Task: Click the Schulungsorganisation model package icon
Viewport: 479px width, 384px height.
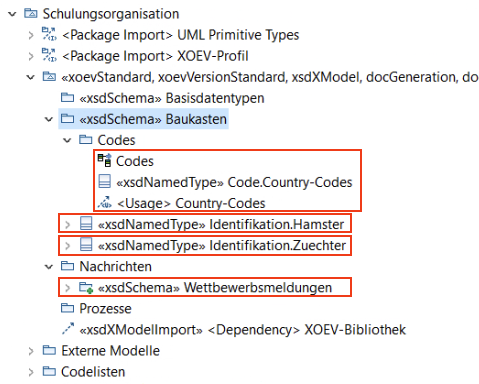Action: pyautogui.click(x=31, y=13)
